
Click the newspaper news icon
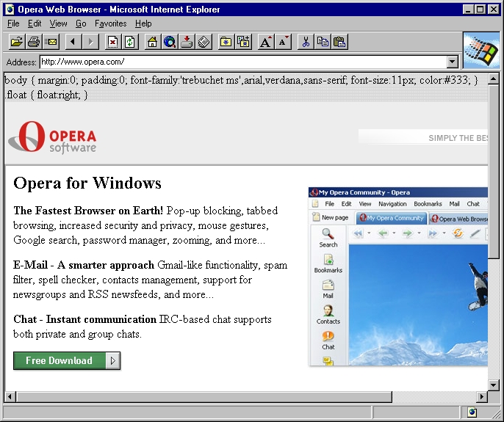click(204, 42)
